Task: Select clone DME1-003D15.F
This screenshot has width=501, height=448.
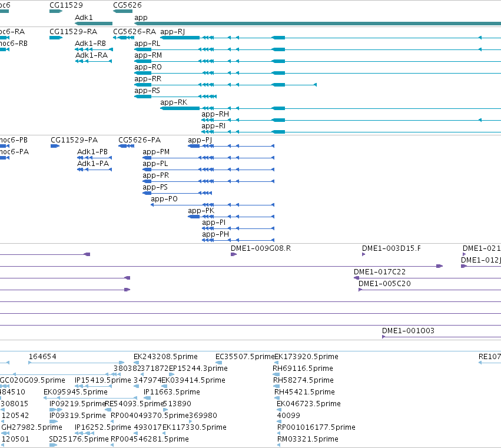Action: tap(391, 248)
